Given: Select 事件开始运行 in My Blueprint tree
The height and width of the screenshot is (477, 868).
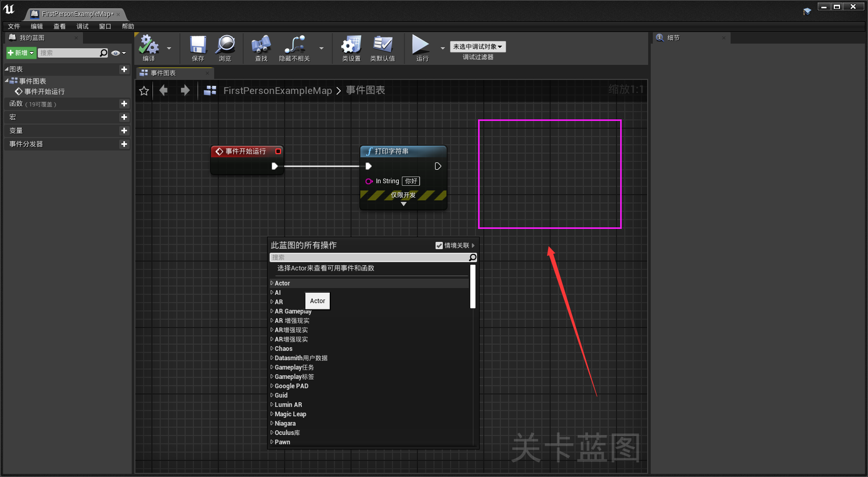Looking at the screenshot, I should tap(44, 91).
